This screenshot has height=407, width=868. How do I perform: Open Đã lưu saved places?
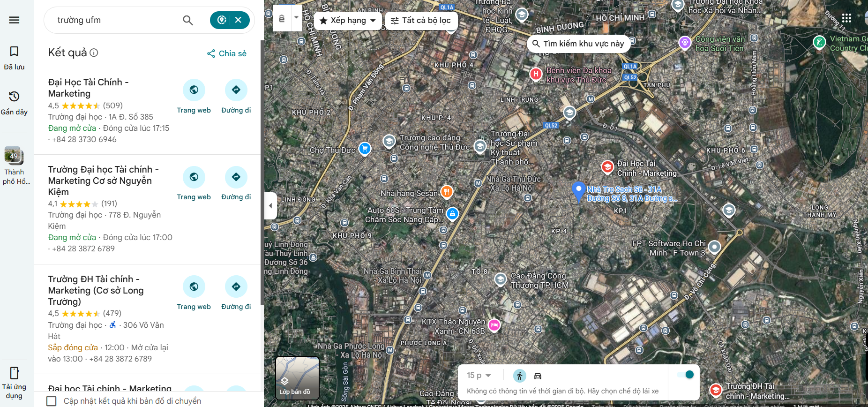point(14,58)
